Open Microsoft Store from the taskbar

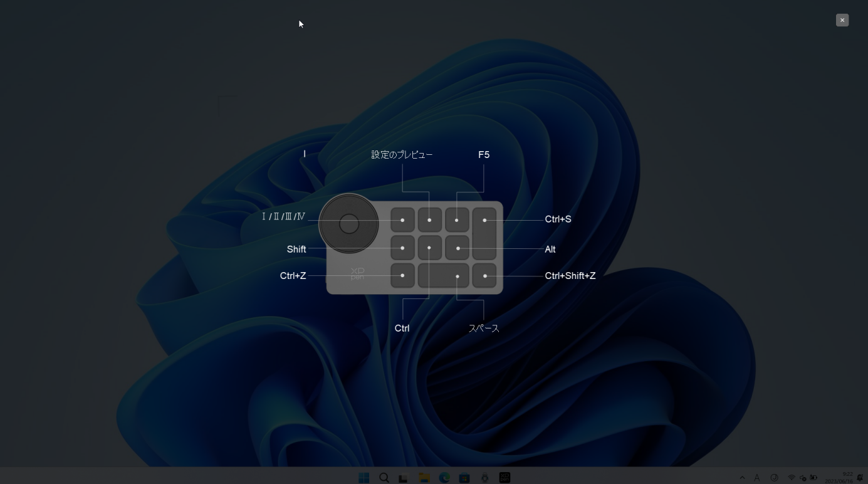[464, 478]
